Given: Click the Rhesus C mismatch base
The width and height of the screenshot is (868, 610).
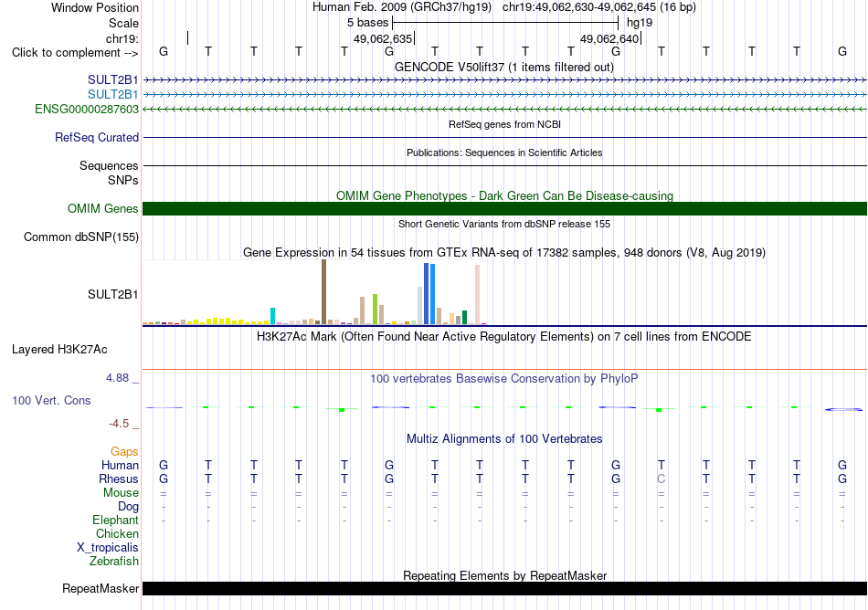Looking at the screenshot, I should click(661, 479).
